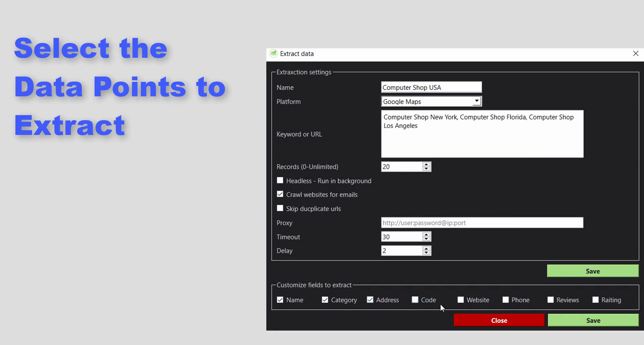This screenshot has height=345, width=644.
Task: Decrease the Records value with down arrow
Action: [x=426, y=169]
